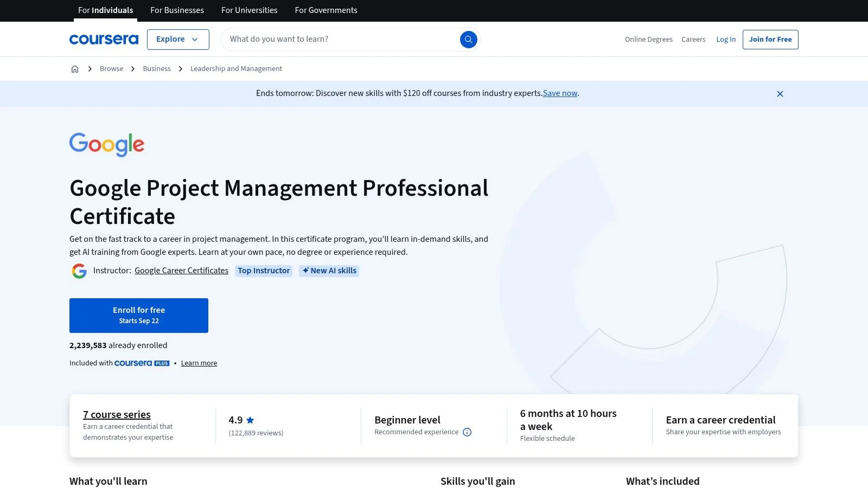
Task: Open the Business breadcrumb
Action: point(157,69)
